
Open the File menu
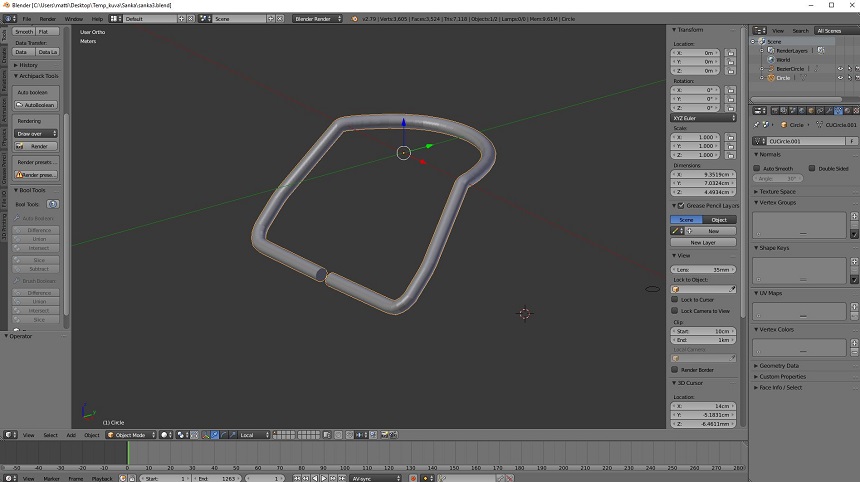pyautogui.click(x=26, y=19)
